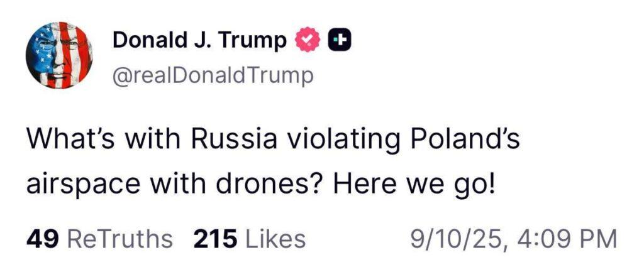The image size is (644, 267).
Task: Click the number 215 beside Likes
Action: coord(216,239)
